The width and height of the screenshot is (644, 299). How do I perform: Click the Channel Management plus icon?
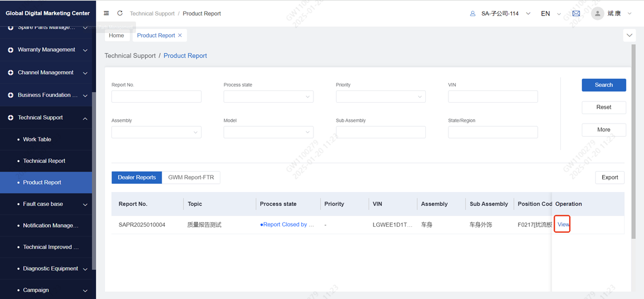pyautogui.click(x=10, y=73)
